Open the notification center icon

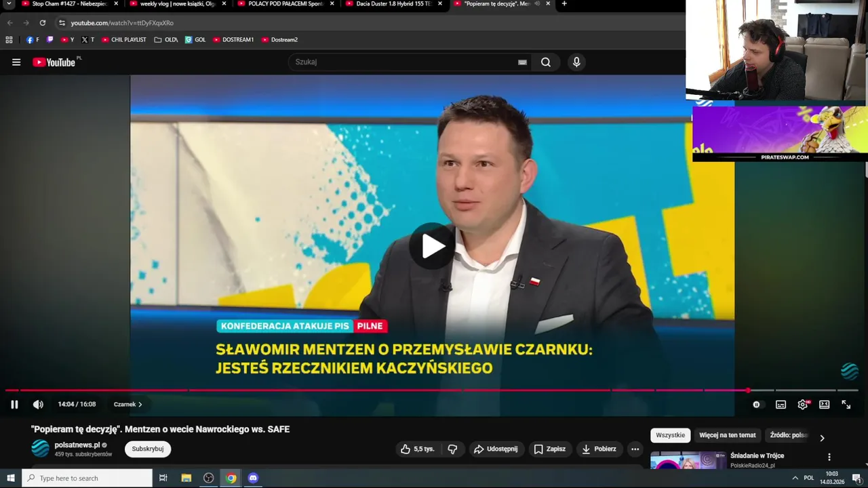[856, 478]
